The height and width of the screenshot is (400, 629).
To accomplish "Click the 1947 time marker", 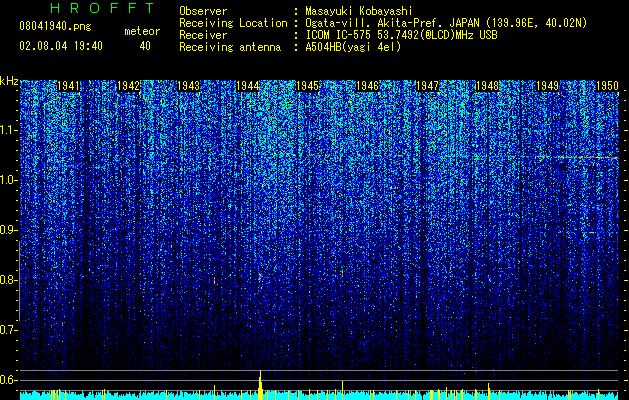I will click(428, 86).
